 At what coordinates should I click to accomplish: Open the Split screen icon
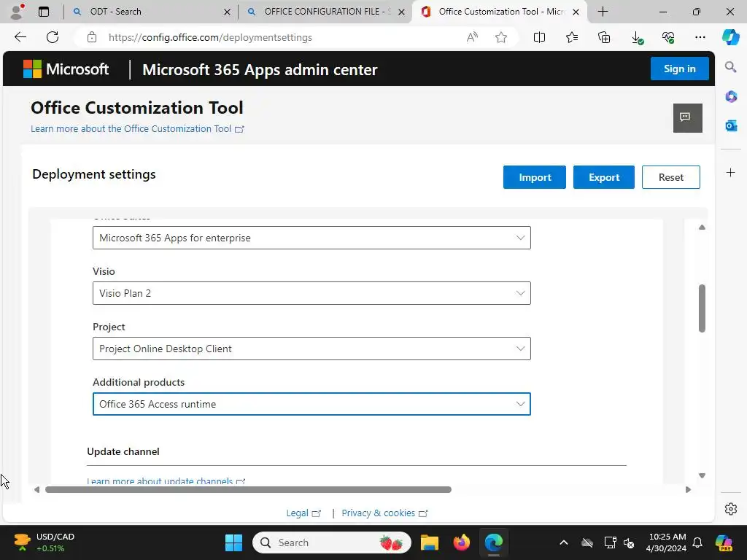[539, 37]
